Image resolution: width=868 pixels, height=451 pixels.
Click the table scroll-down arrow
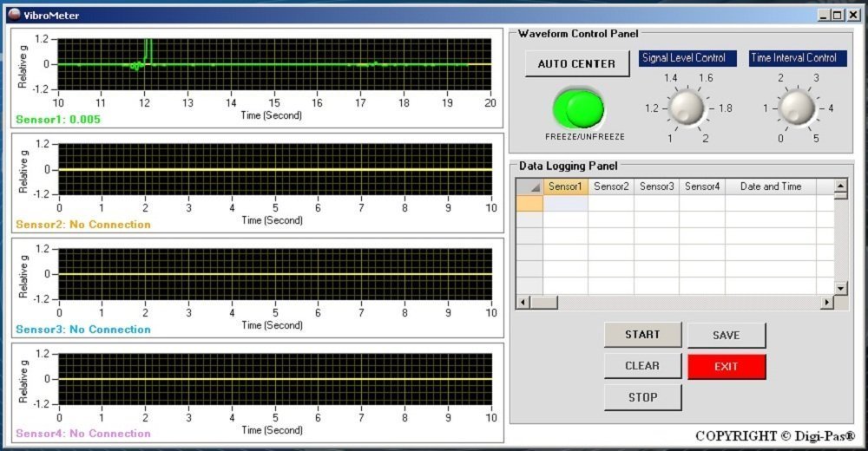point(840,287)
